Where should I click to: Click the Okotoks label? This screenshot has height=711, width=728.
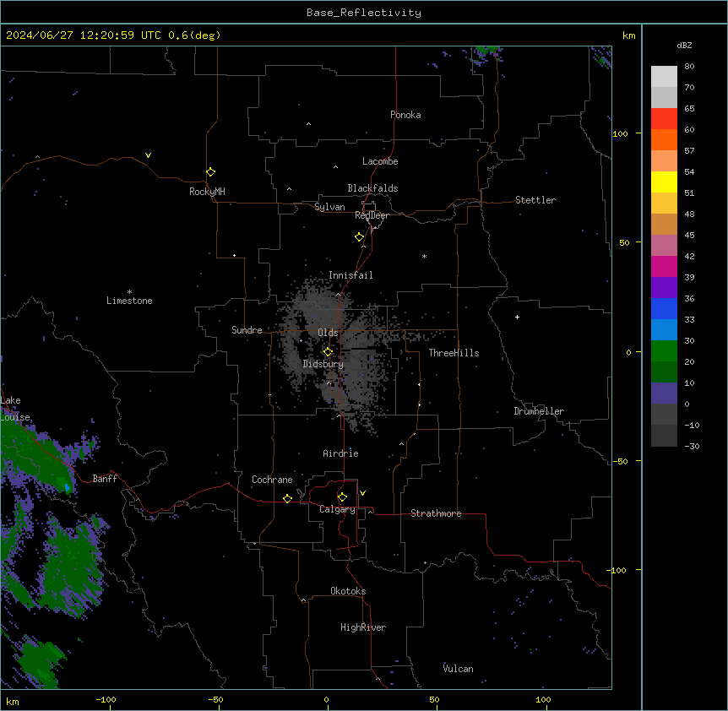coord(348,591)
